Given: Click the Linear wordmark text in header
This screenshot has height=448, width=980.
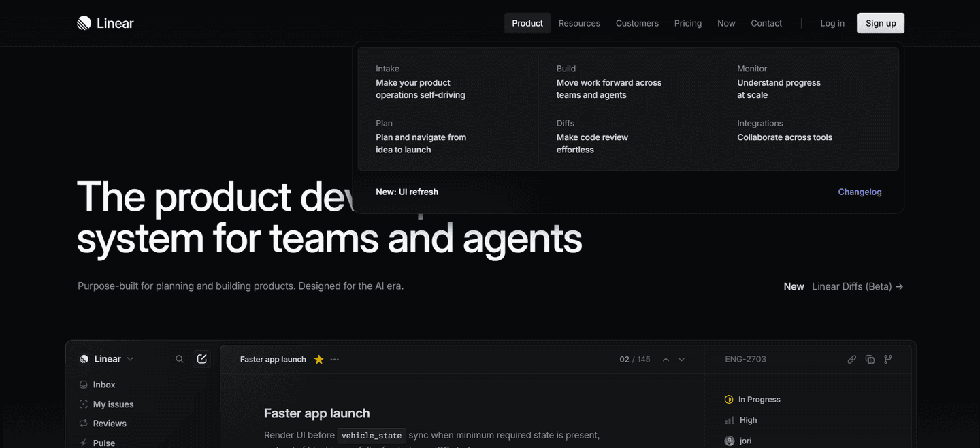Looking at the screenshot, I should [115, 23].
